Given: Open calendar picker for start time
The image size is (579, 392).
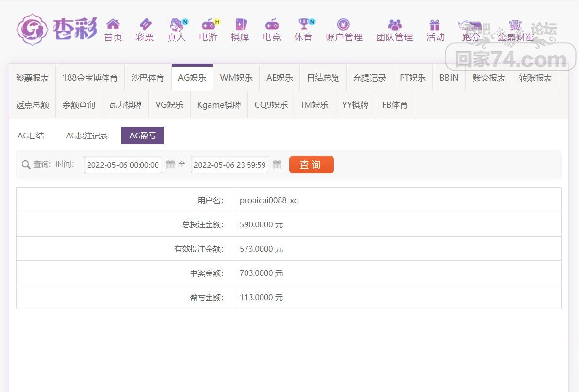Looking at the screenshot, I should tap(170, 165).
